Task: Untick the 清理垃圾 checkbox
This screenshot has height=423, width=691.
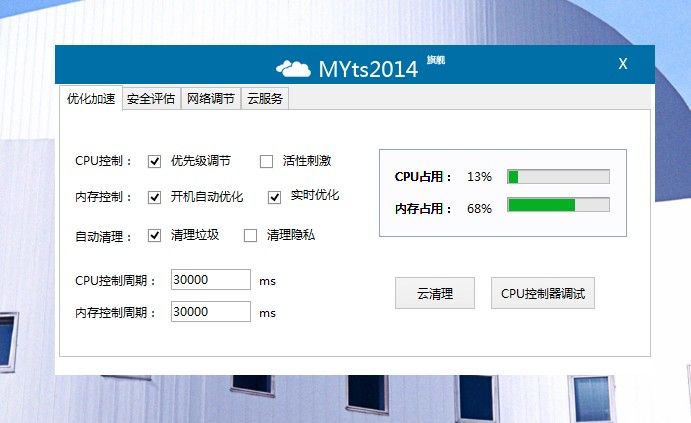Action: [154, 236]
